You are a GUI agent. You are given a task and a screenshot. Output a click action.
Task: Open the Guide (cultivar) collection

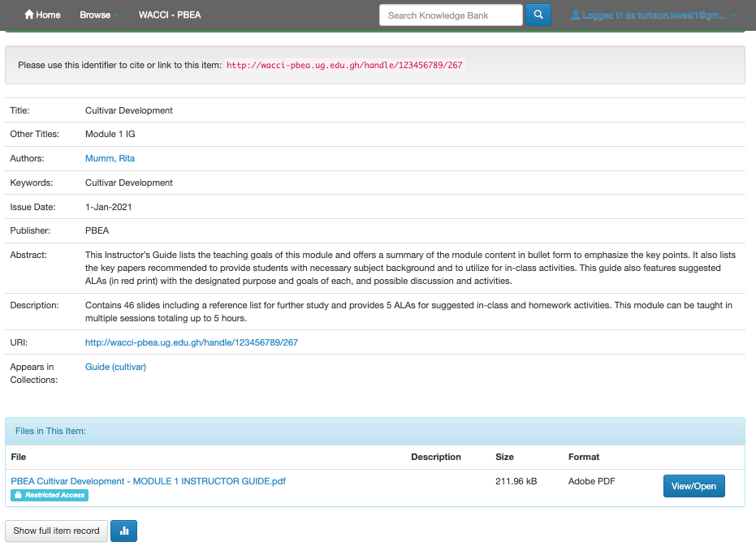pyautogui.click(x=115, y=368)
